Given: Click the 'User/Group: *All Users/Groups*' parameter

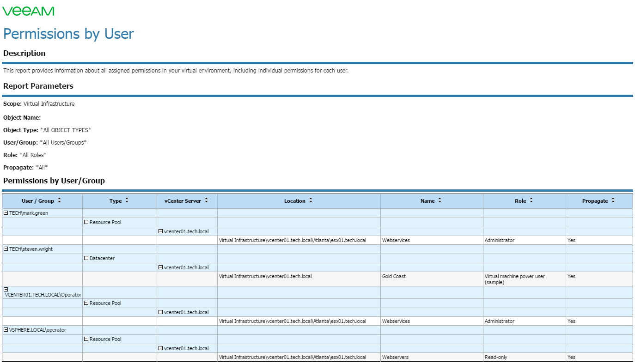Looking at the screenshot, I should [45, 143].
